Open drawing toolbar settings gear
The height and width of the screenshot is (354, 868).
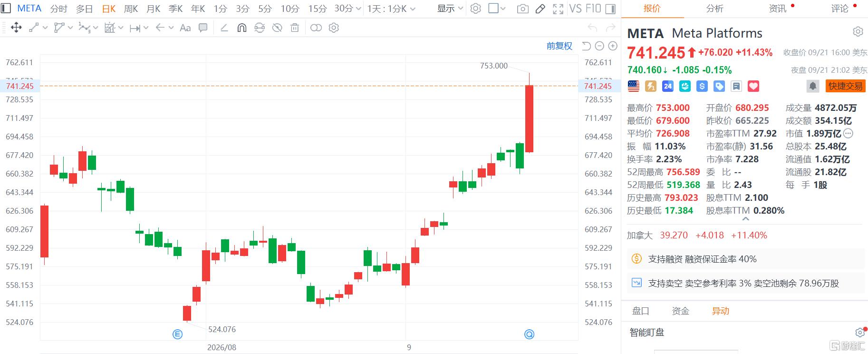click(x=334, y=28)
